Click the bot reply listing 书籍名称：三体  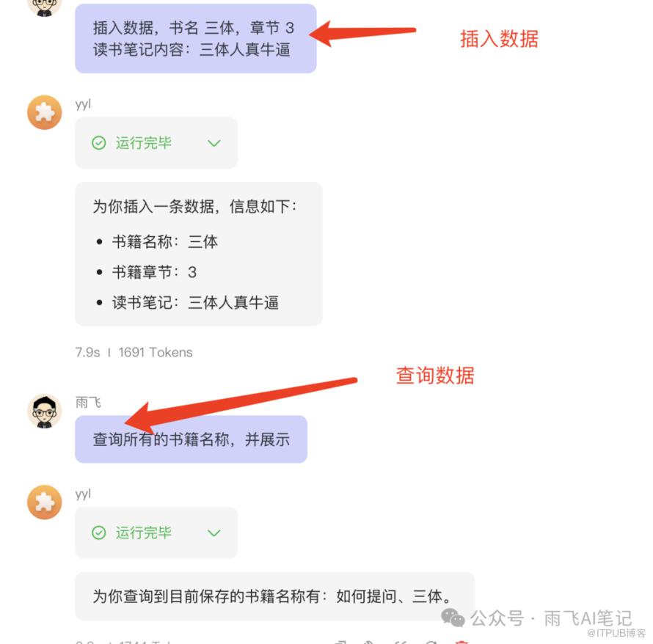pyautogui.click(x=199, y=254)
